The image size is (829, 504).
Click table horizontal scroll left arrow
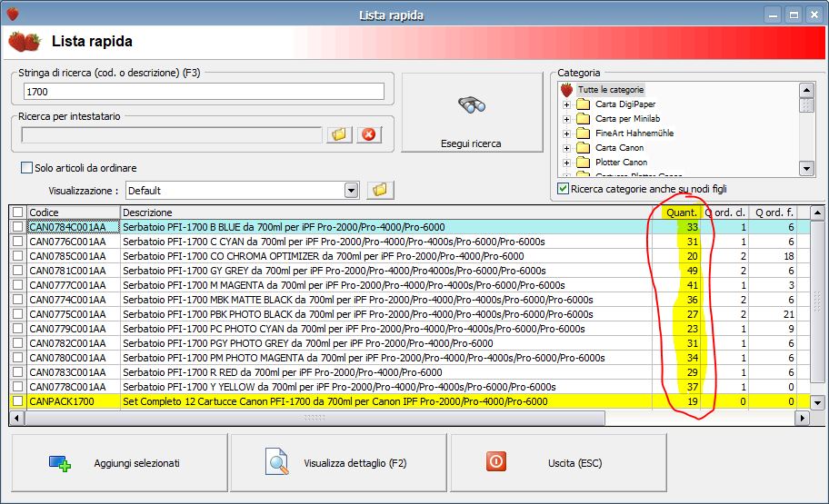[17, 418]
